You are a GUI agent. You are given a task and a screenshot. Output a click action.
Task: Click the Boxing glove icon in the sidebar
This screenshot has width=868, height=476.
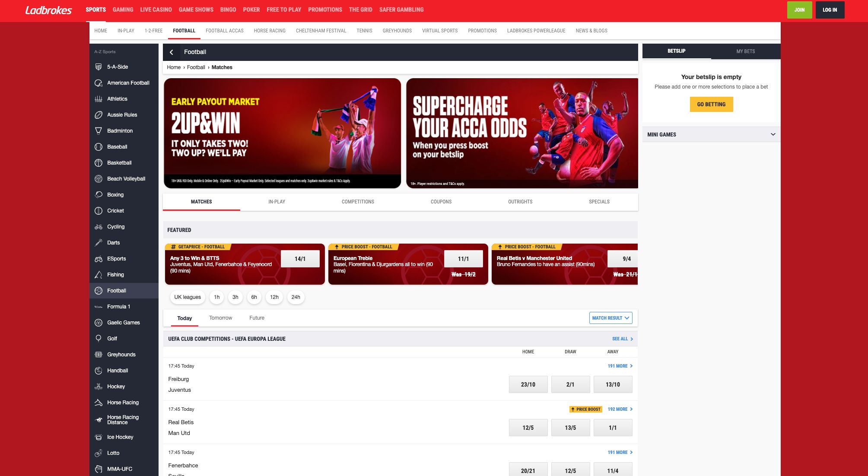click(x=99, y=195)
